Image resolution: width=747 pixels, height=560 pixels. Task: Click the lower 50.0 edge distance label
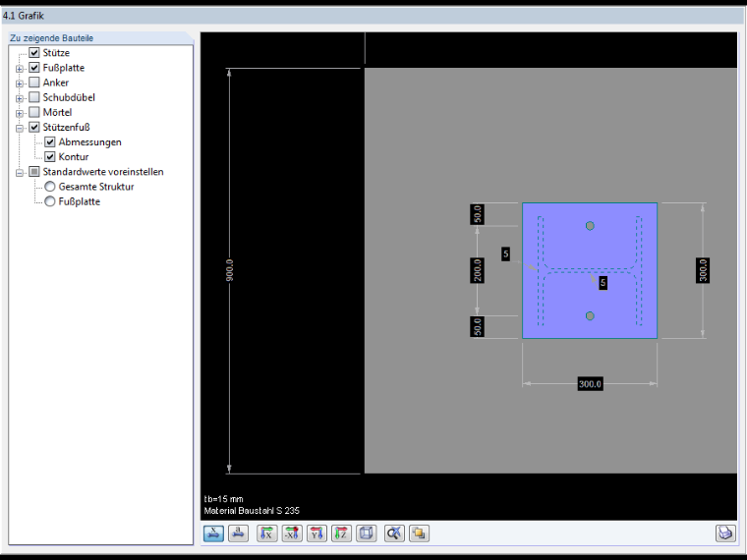pos(478,326)
